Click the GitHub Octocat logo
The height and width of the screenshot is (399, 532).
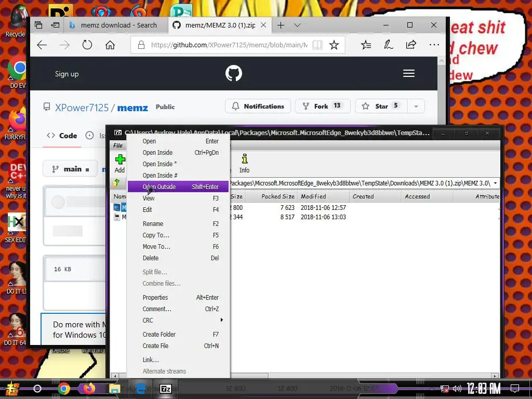point(234,73)
